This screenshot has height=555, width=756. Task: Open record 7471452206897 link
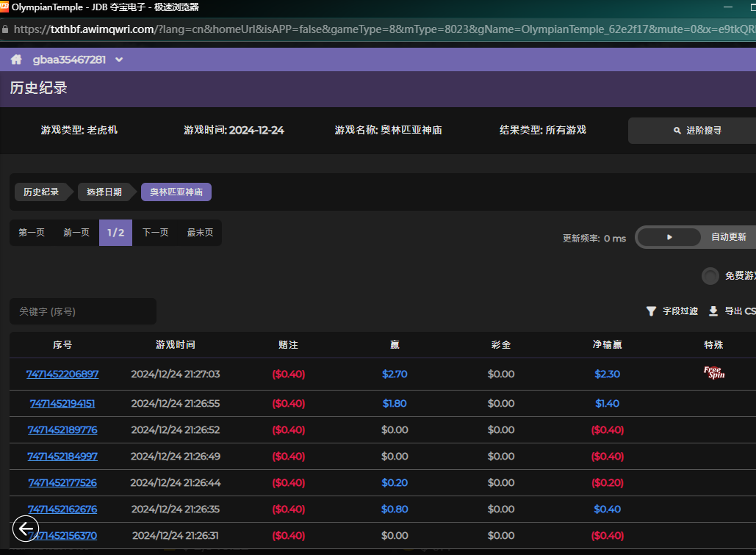62,374
